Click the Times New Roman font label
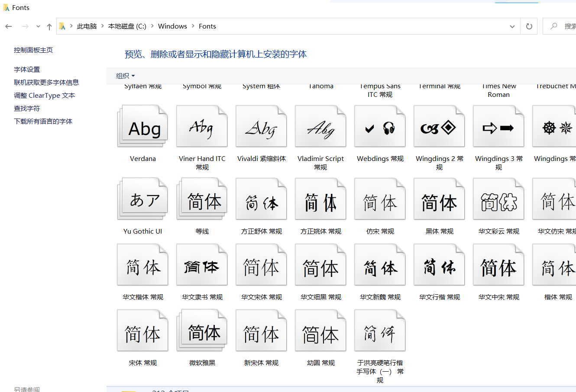This screenshot has width=576, height=392. 499,90
